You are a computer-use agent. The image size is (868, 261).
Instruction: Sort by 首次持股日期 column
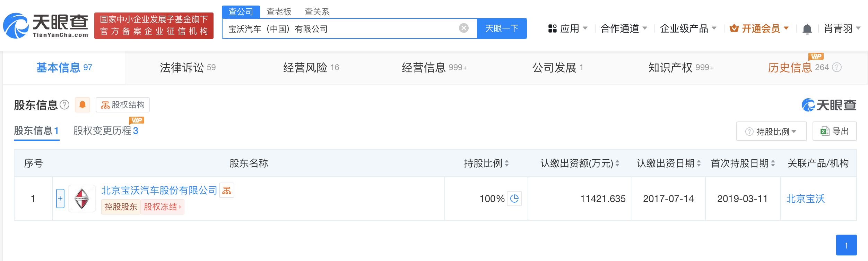[743, 163]
